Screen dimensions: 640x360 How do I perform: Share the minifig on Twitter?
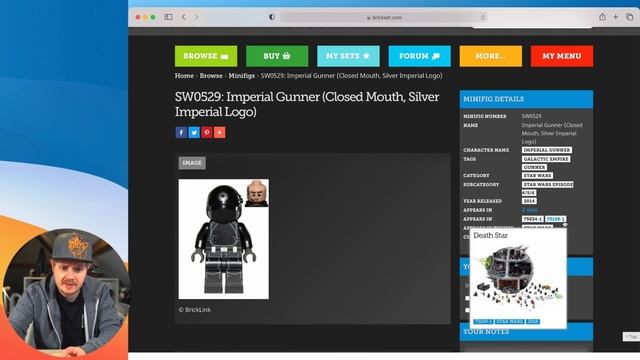(x=194, y=132)
